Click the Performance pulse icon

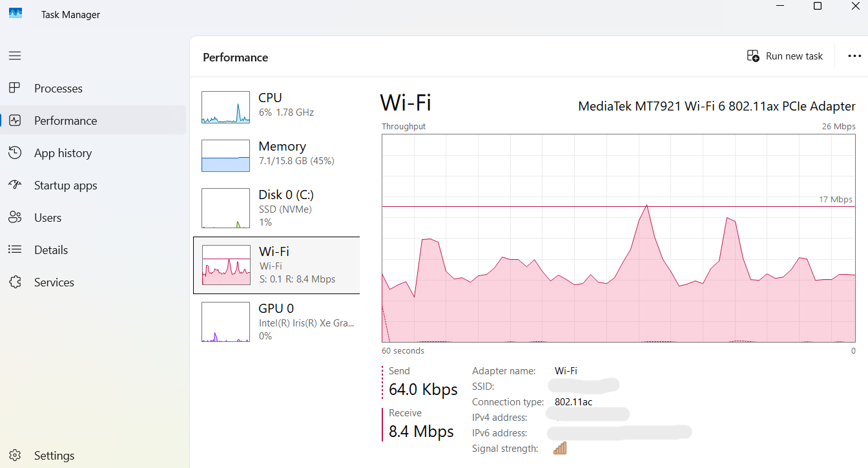[15, 121]
